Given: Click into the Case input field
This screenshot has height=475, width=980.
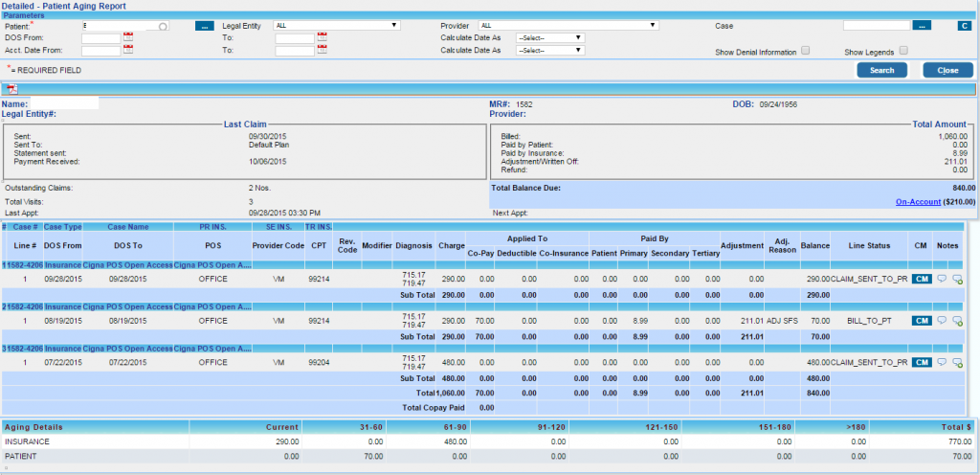Looking at the screenshot, I should pyautogui.click(x=876, y=25).
